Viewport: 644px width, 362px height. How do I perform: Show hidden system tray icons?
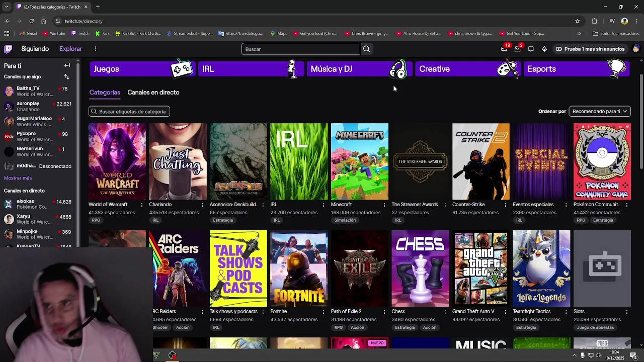click(575, 355)
